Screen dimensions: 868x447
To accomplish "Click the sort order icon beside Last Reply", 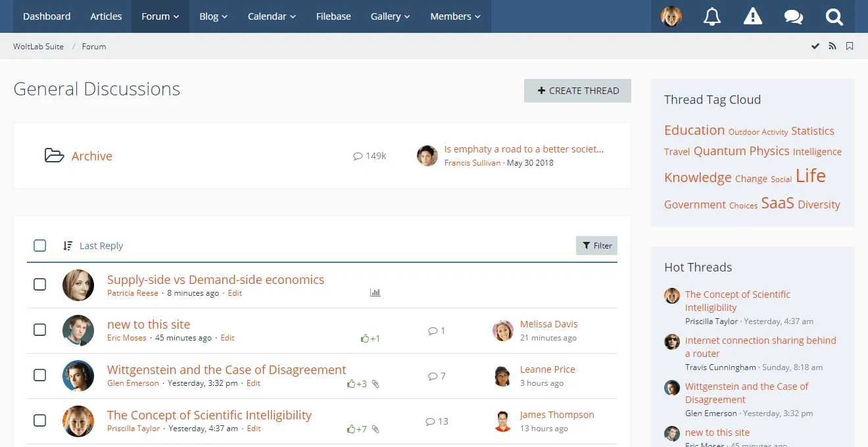I will point(68,246).
